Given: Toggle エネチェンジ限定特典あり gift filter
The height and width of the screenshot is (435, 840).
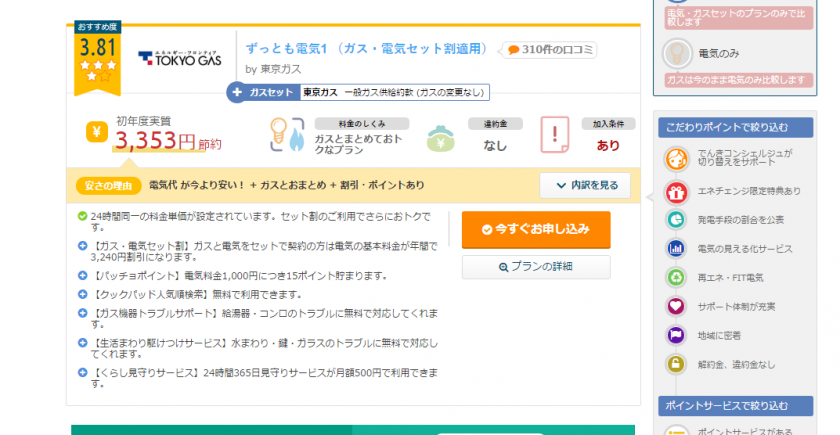Looking at the screenshot, I should (x=676, y=192).
